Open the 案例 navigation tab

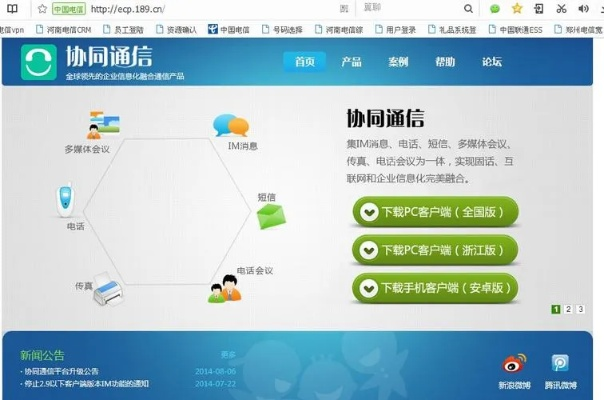(x=398, y=62)
